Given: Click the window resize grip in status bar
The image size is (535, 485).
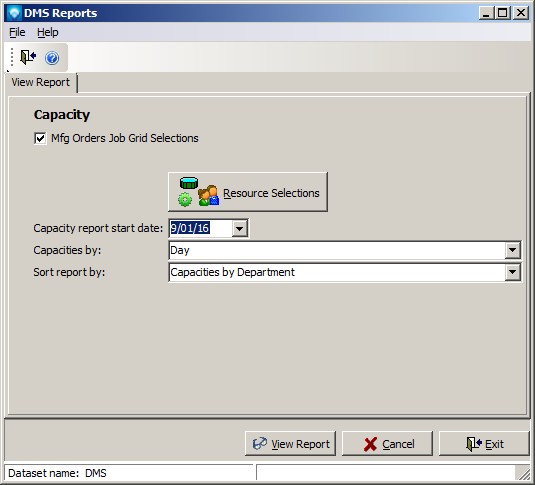Looking at the screenshot, I should (522, 473).
